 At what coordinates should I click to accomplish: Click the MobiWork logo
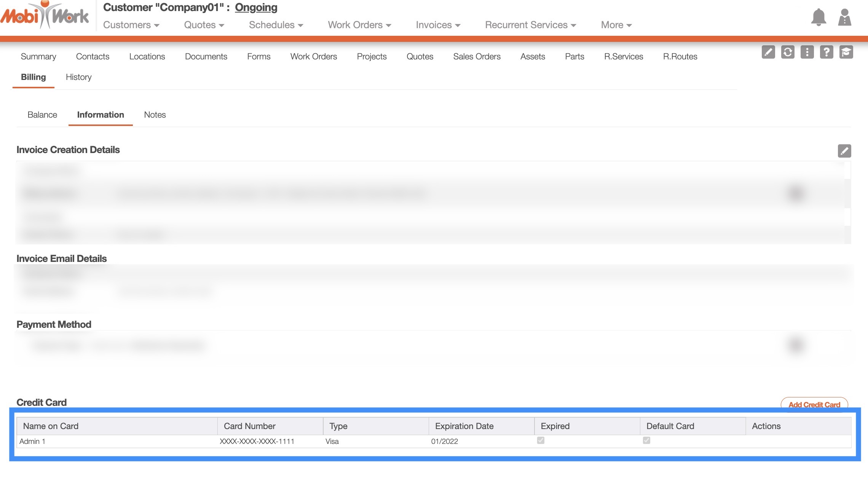pos(45,16)
